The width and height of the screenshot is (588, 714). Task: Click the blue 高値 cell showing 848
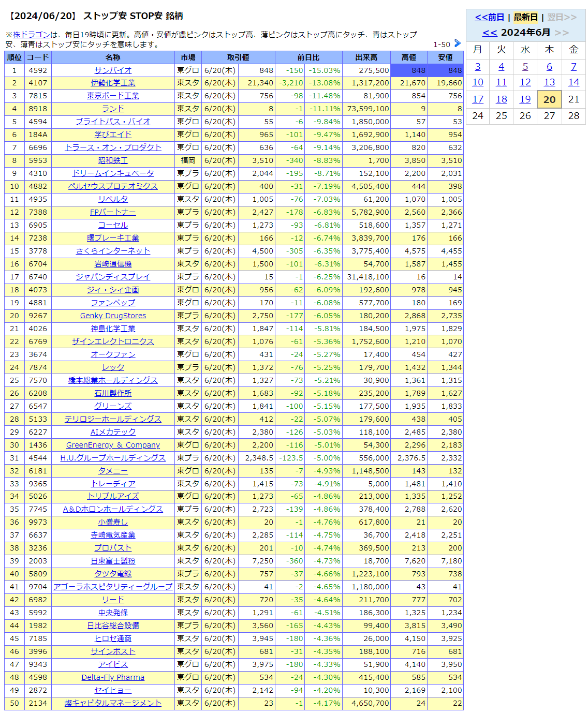pyautogui.click(x=409, y=70)
